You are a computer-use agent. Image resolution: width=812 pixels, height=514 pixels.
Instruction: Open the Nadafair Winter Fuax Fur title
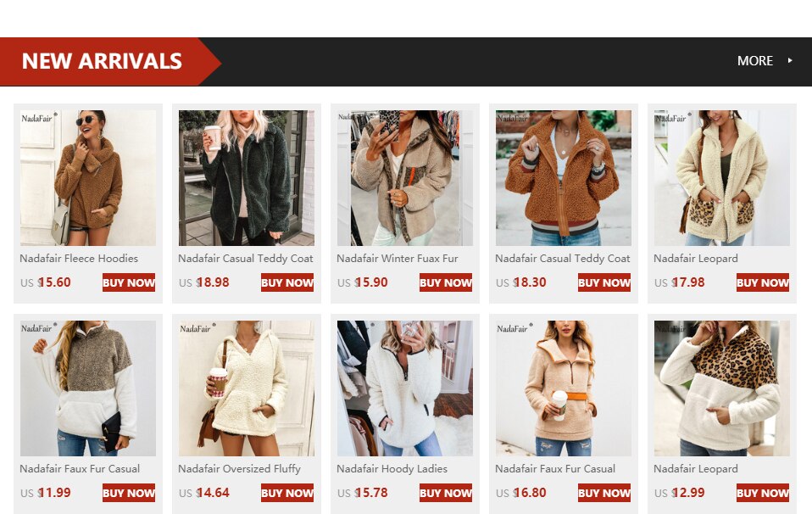[398, 258]
